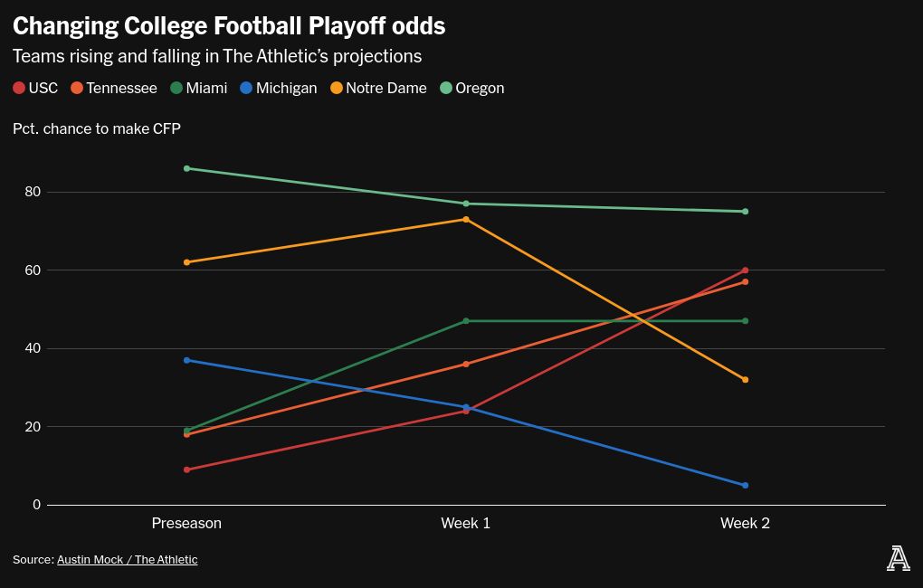Click the Tennessee orange legend dot

[77, 89]
